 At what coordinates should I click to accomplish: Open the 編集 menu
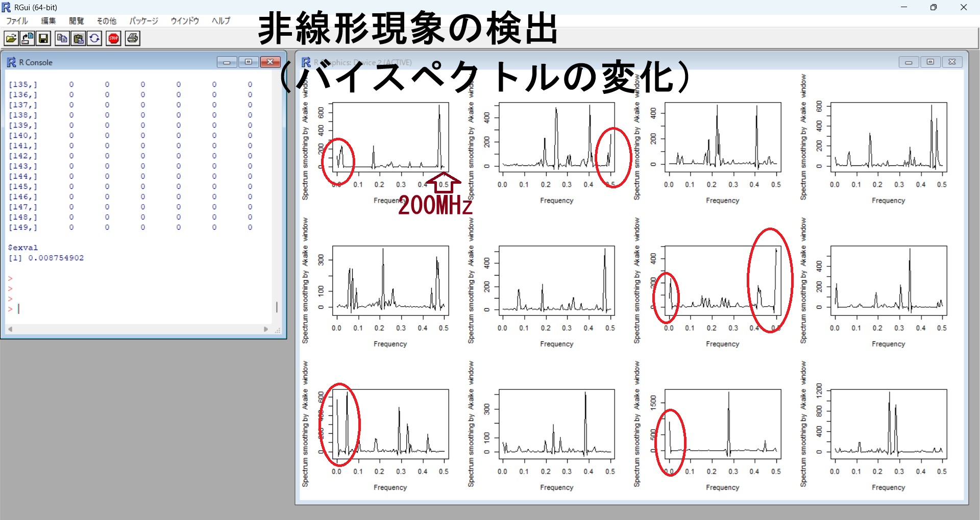click(x=48, y=21)
